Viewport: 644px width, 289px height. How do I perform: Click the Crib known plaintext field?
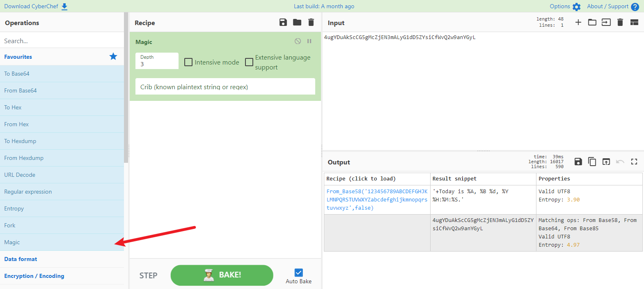[225, 87]
